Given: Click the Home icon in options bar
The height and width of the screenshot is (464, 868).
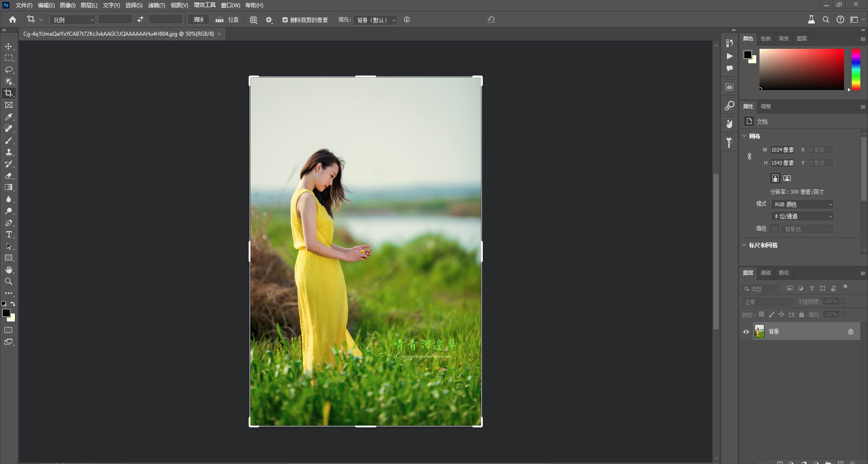Looking at the screenshot, I should (13, 20).
